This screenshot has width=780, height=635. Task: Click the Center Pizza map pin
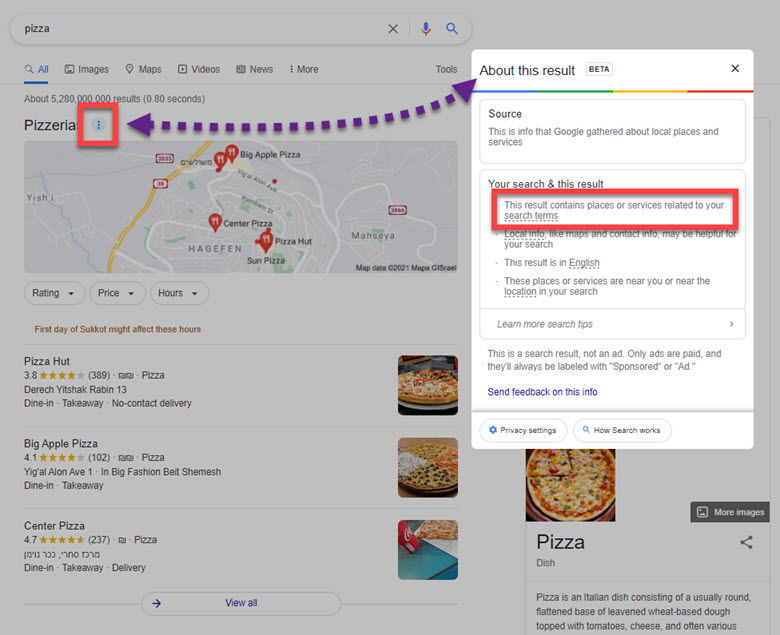tap(215, 222)
